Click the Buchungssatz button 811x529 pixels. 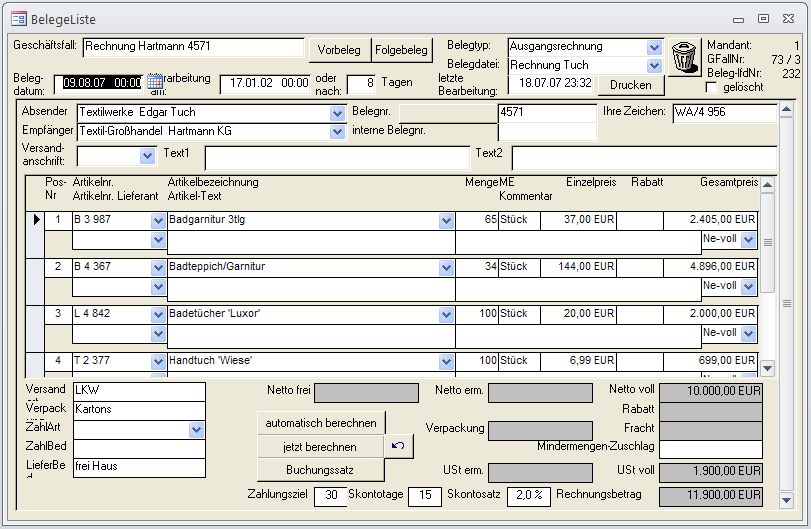(x=320, y=470)
